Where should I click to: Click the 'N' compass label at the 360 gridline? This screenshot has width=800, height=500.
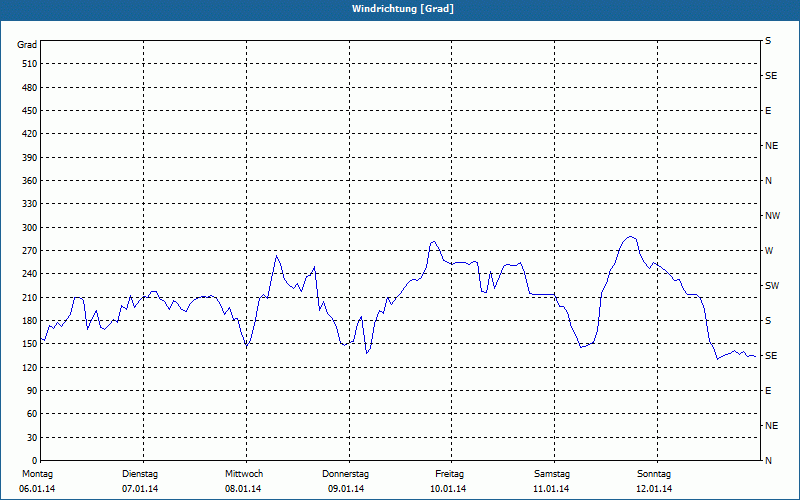click(x=768, y=181)
